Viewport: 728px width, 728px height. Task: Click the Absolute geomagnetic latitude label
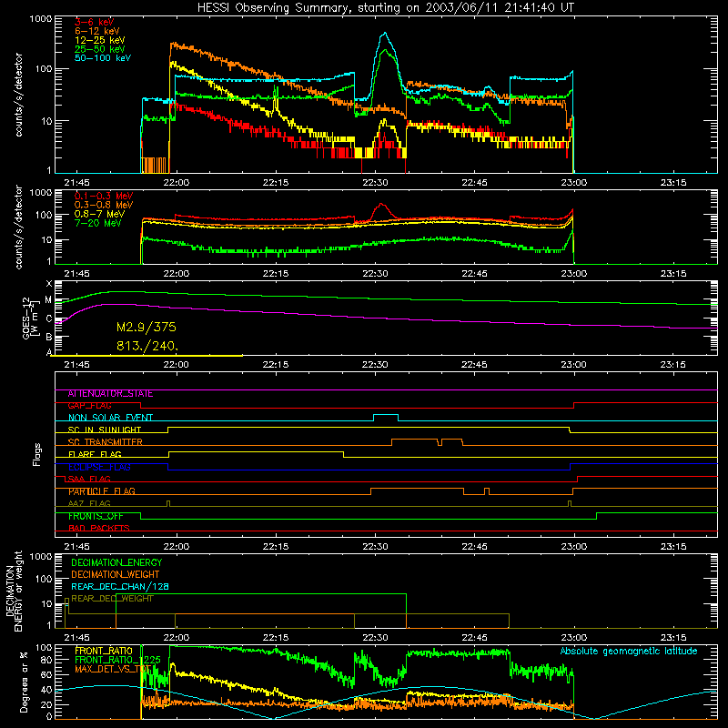click(629, 652)
